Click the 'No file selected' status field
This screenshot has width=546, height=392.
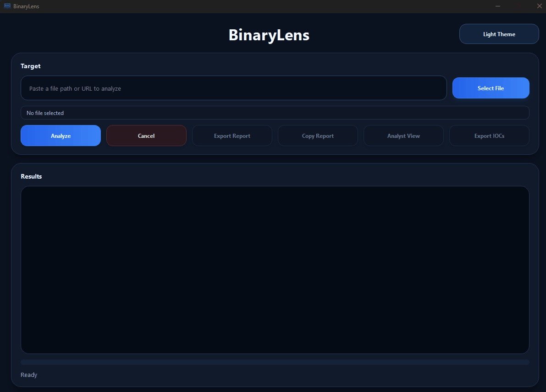[x=275, y=113]
